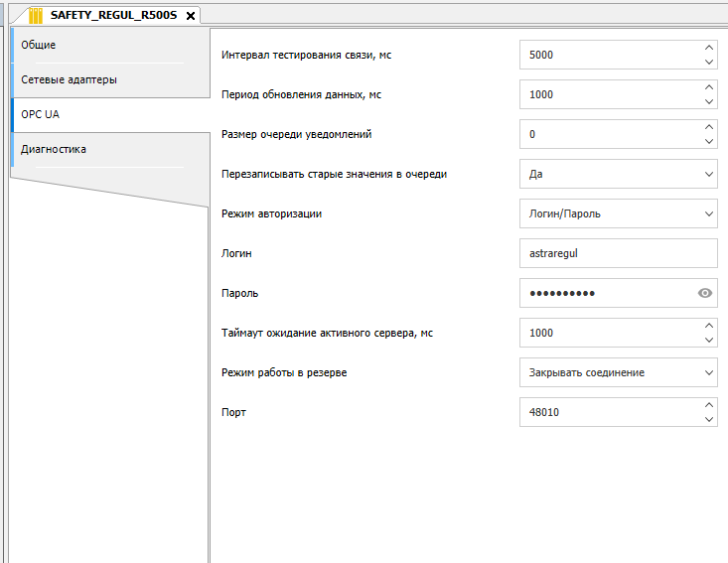Screen dimensions: 728x563
Task: Switch to Сетевые адаптеры tab
Action: [69, 79]
